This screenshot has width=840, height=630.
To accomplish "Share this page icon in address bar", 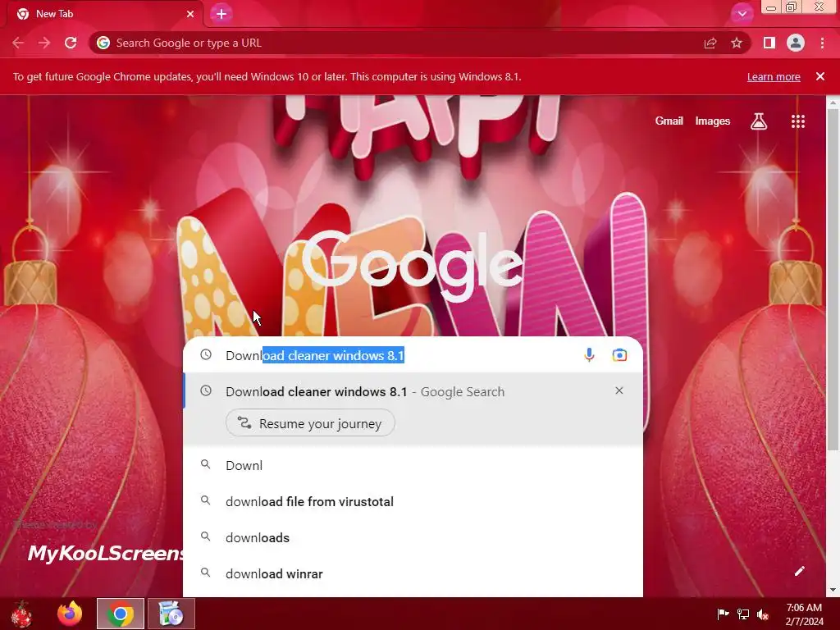I will 710,43.
